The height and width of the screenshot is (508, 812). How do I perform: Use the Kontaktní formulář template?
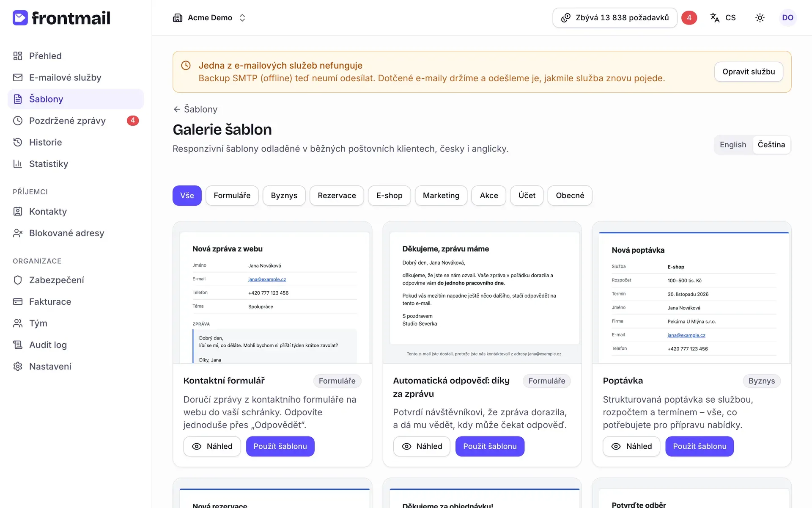[280, 446]
